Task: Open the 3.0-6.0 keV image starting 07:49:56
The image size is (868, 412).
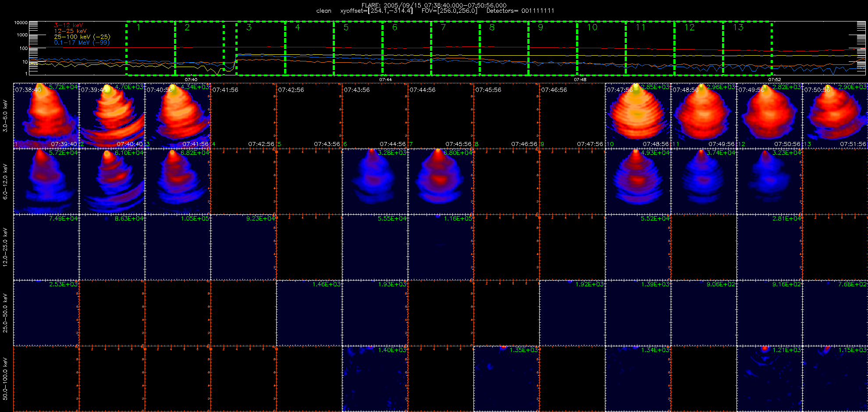Action: [769, 116]
